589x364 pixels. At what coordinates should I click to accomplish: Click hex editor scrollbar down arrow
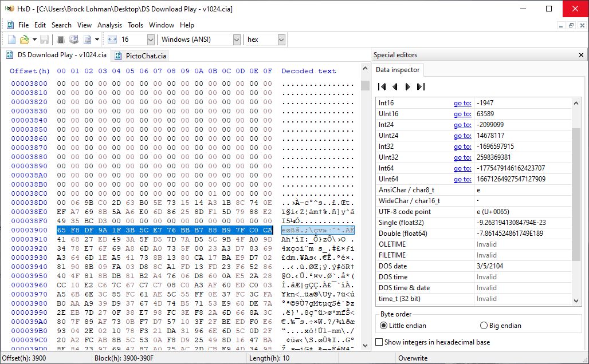(x=365, y=346)
